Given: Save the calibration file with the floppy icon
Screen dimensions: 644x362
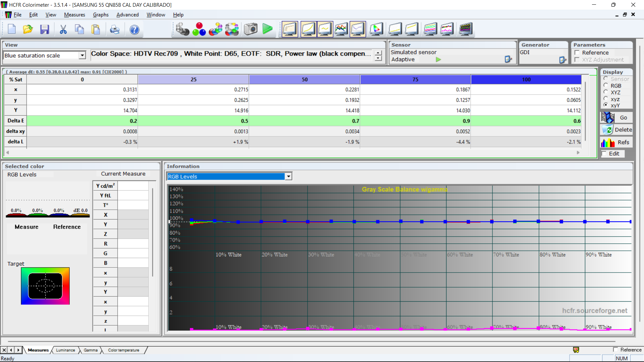Looking at the screenshot, I should coord(45,29).
